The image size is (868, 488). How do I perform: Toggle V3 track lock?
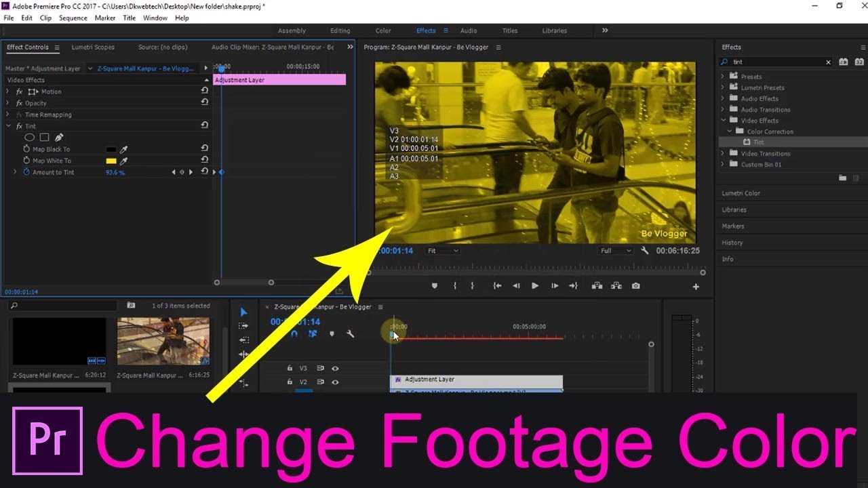click(290, 369)
